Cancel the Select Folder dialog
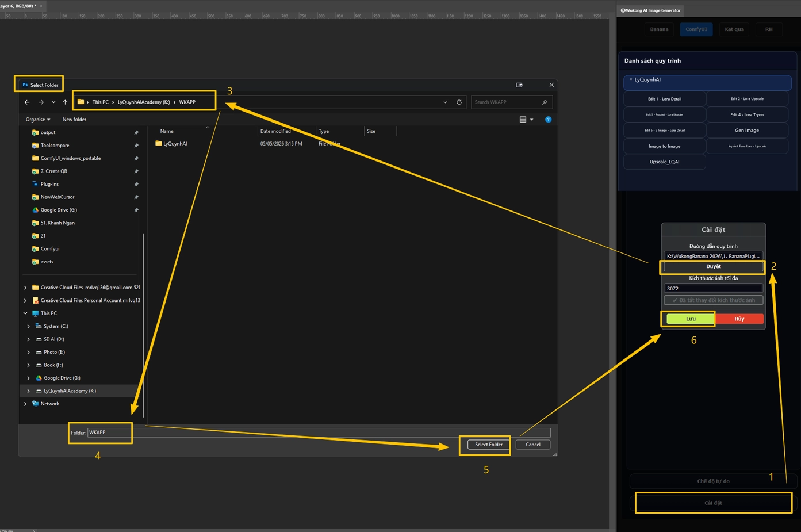801x532 pixels. (x=533, y=445)
